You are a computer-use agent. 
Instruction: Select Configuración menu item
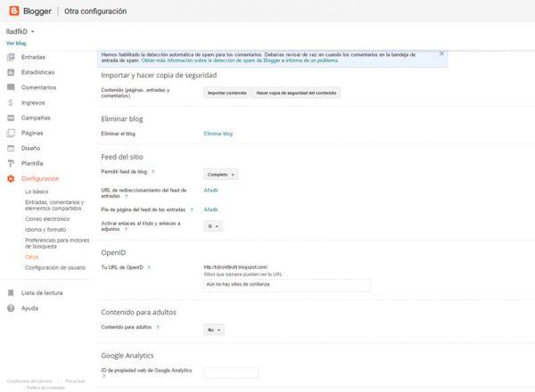coord(40,178)
